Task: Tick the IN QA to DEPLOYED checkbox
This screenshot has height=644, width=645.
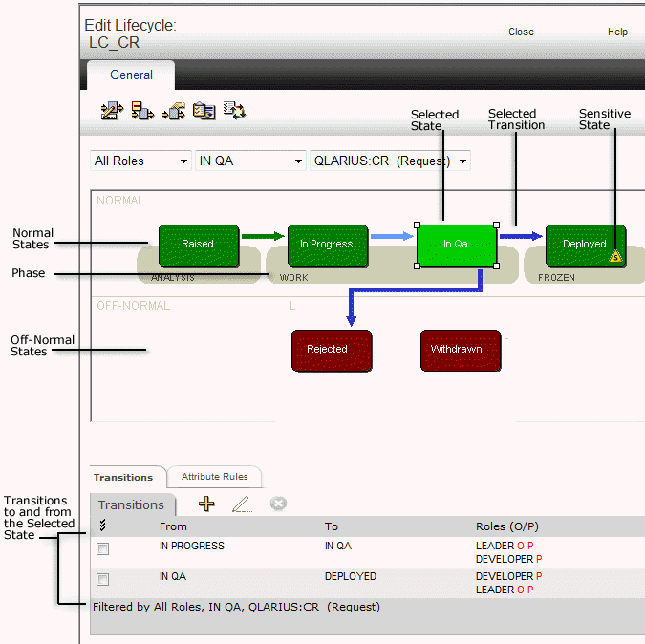Action: click(x=103, y=580)
